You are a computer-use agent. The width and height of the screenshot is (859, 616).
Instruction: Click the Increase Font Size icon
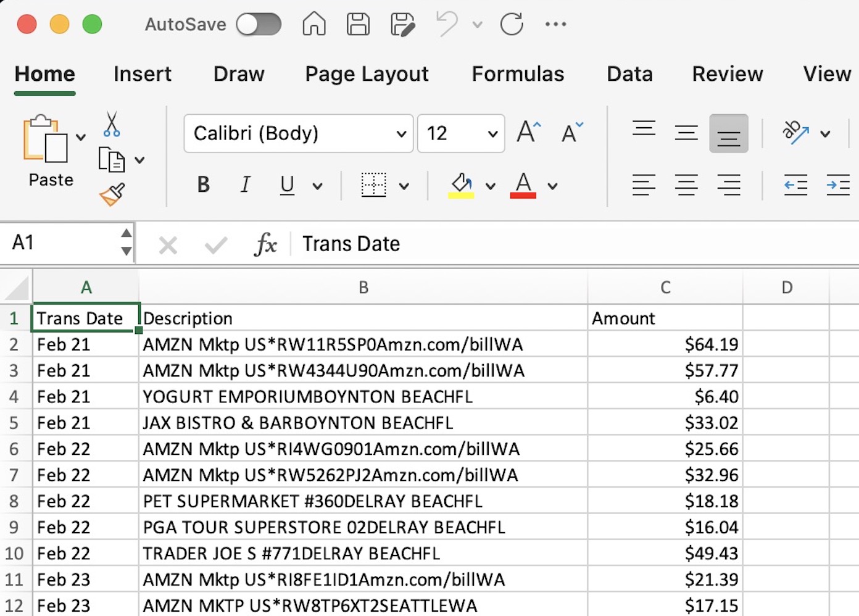pos(528,132)
